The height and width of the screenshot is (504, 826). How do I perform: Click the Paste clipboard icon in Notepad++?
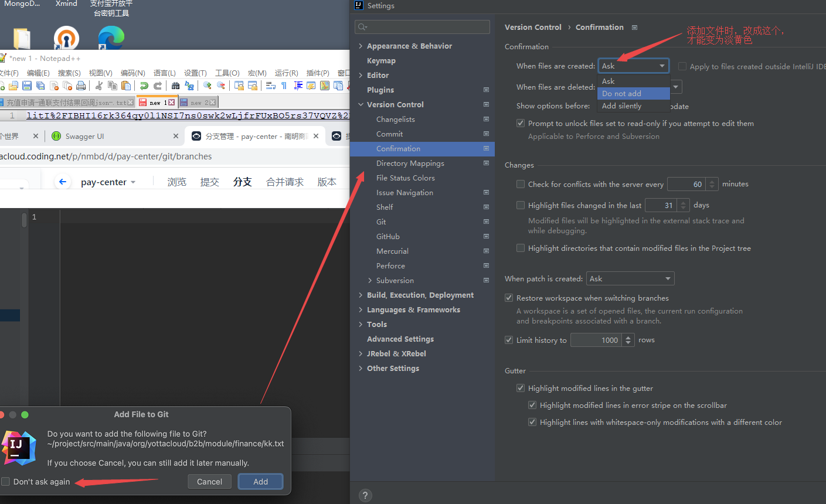126,86
